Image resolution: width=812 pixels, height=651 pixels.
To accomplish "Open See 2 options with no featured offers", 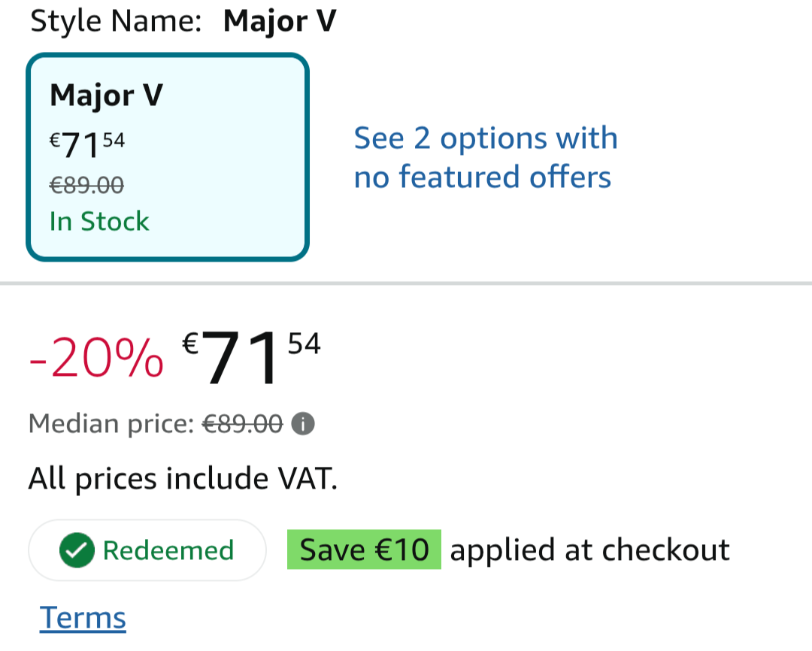I will pyautogui.click(x=486, y=158).
